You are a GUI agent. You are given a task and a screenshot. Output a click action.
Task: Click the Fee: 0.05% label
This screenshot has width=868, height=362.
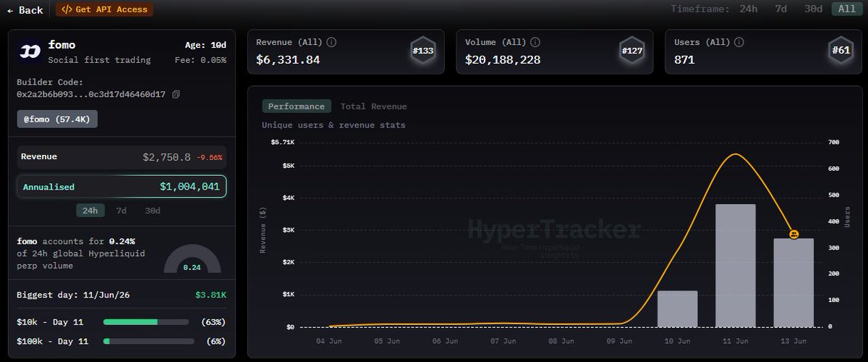pyautogui.click(x=200, y=60)
